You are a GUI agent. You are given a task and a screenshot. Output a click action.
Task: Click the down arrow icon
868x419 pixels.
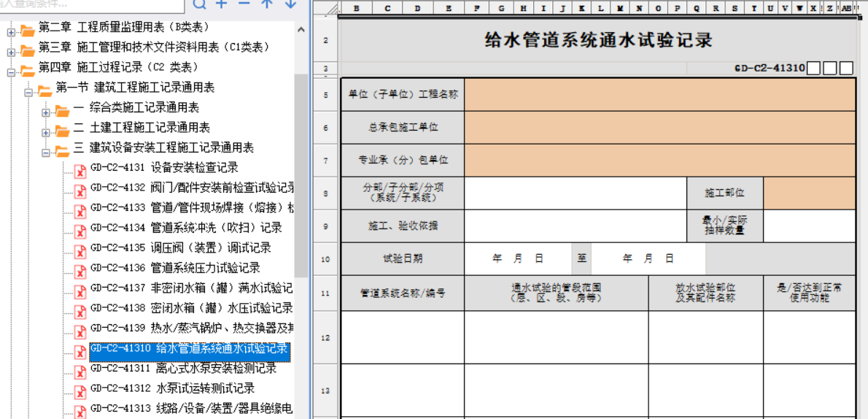290,4
